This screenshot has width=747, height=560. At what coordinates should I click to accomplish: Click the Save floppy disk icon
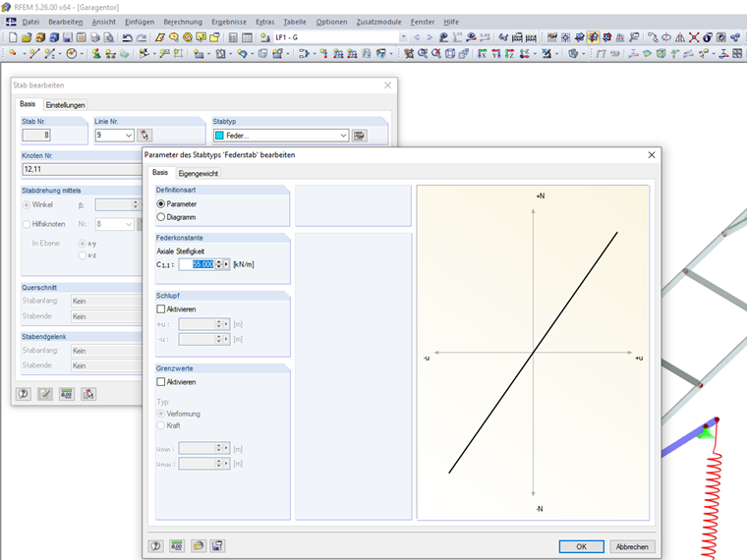click(68, 37)
